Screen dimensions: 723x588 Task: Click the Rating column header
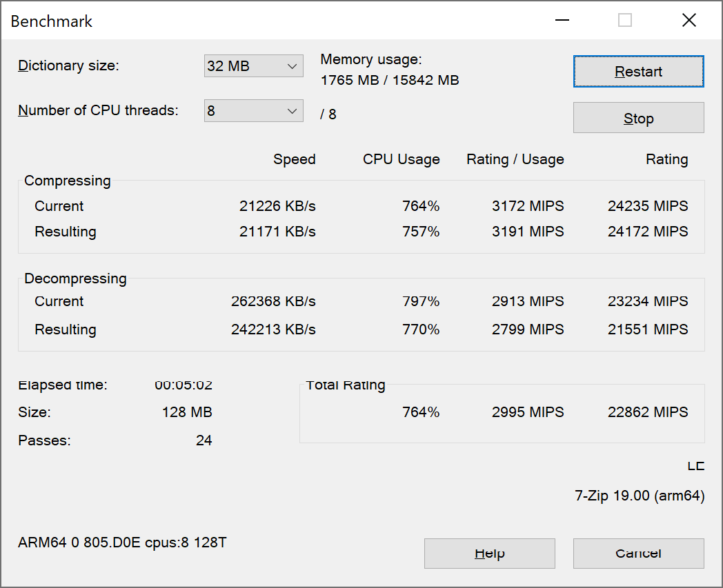(x=666, y=159)
